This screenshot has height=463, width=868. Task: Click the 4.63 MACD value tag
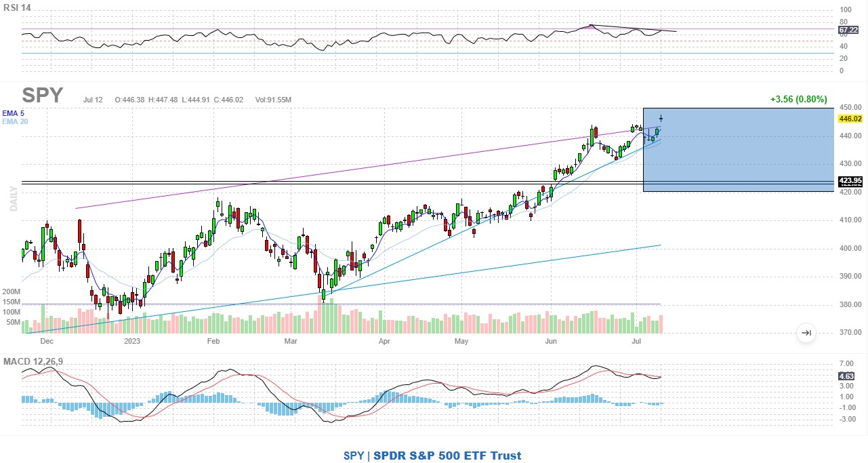tap(846, 376)
